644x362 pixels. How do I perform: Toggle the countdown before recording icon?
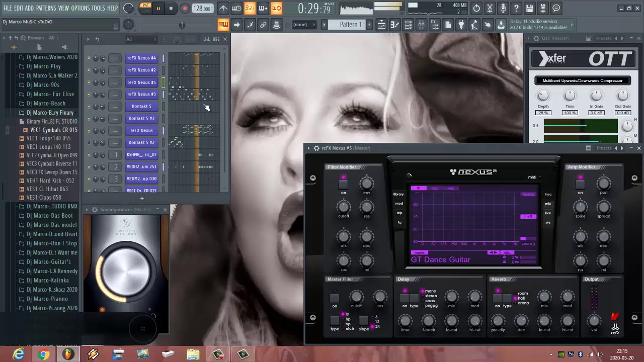point(250,8)
